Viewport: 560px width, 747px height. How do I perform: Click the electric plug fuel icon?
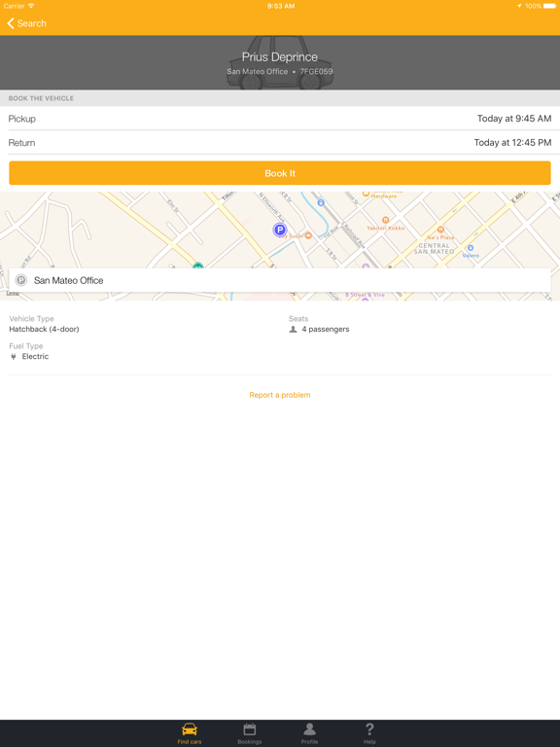click(14, 356)
